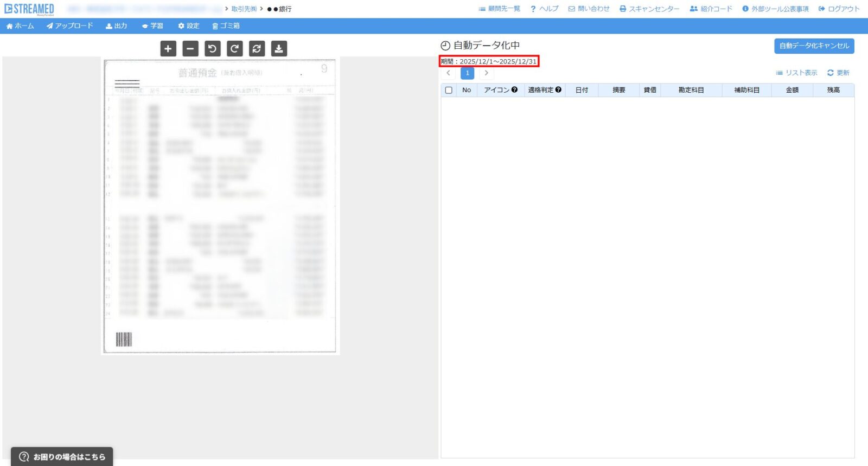The width and height of the screenshot is (868, 466).
Task: Click the help icon beside 適格判定 header
Action: click(x=558, y=90)
